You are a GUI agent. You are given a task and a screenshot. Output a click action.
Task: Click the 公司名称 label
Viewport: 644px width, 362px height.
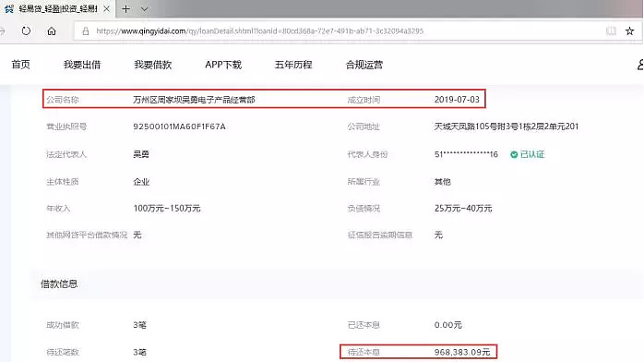click(63, 100)
